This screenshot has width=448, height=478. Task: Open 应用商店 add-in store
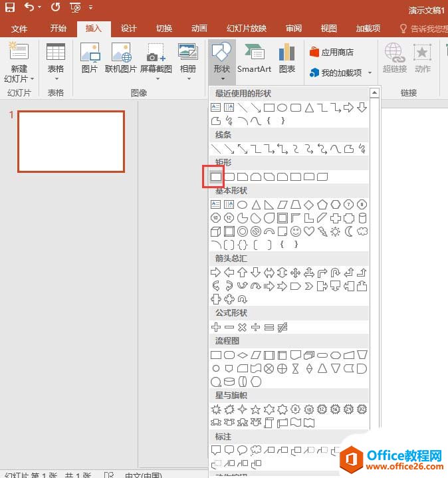(332, 52)
